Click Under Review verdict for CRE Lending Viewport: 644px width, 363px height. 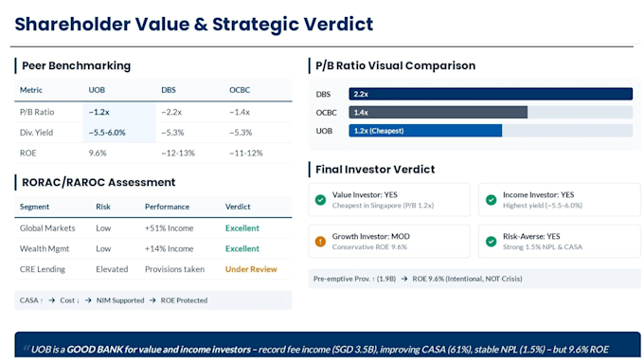pos(251,269)
